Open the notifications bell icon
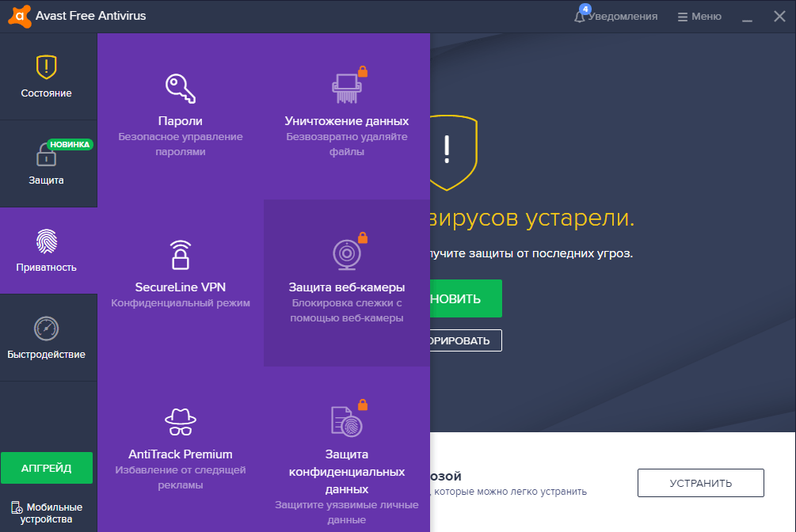Viewport: 796px width, 532px height. 579,17
